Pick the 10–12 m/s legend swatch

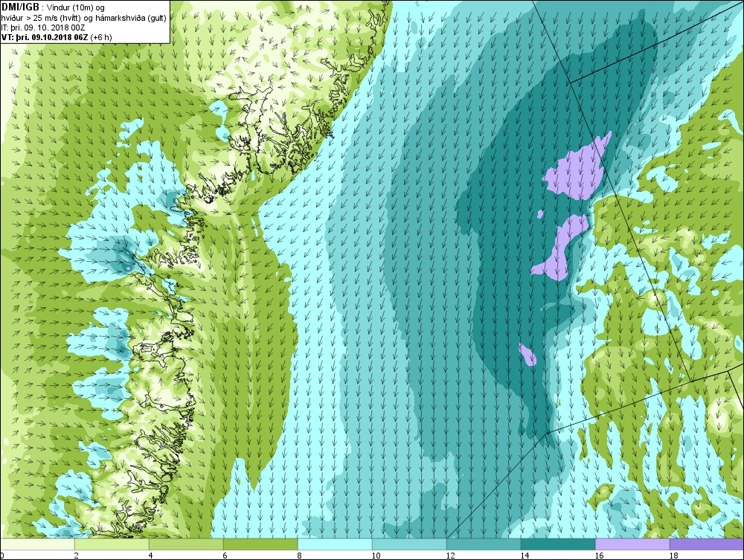click(x=409, y=544)
